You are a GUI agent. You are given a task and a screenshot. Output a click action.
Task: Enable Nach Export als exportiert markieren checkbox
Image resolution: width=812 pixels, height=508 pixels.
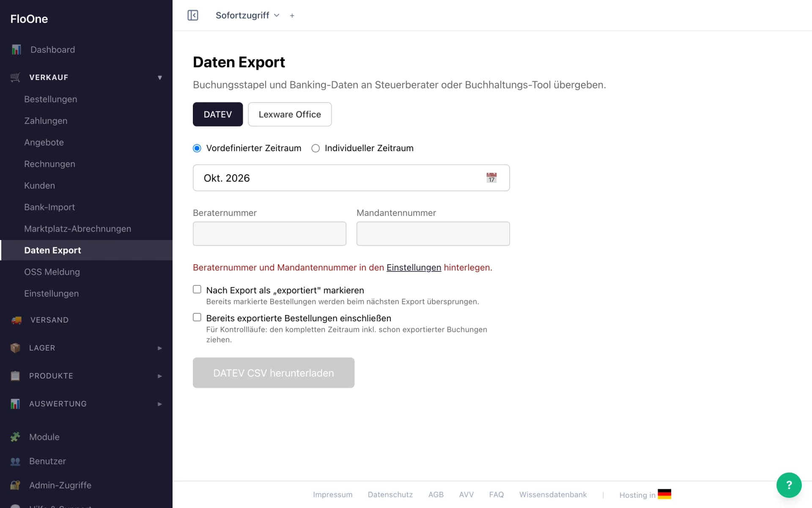[197, 290]
